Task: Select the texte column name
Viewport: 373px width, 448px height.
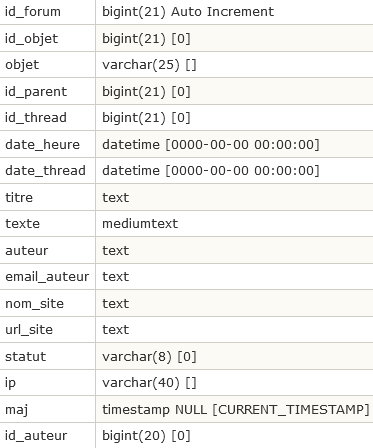Action: 22,223
